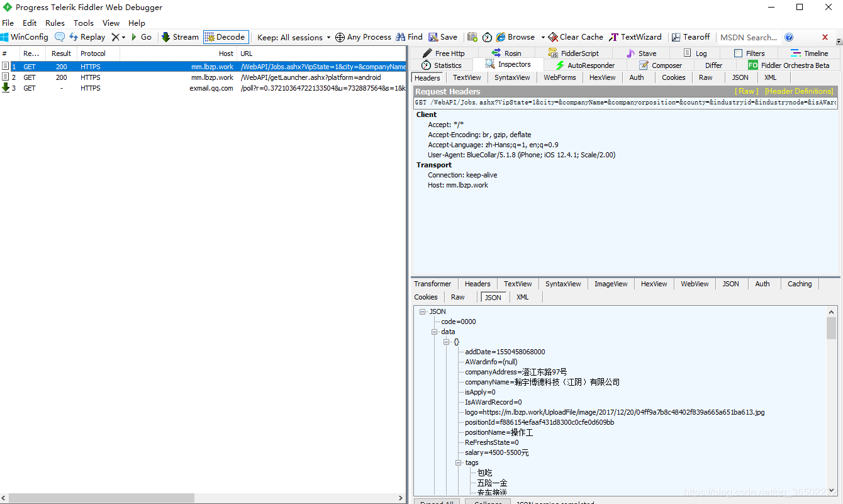The height and width of the screenshot is (504, 843).
Task: Click the comment speech bubble icon
Action: coord(60,37)
